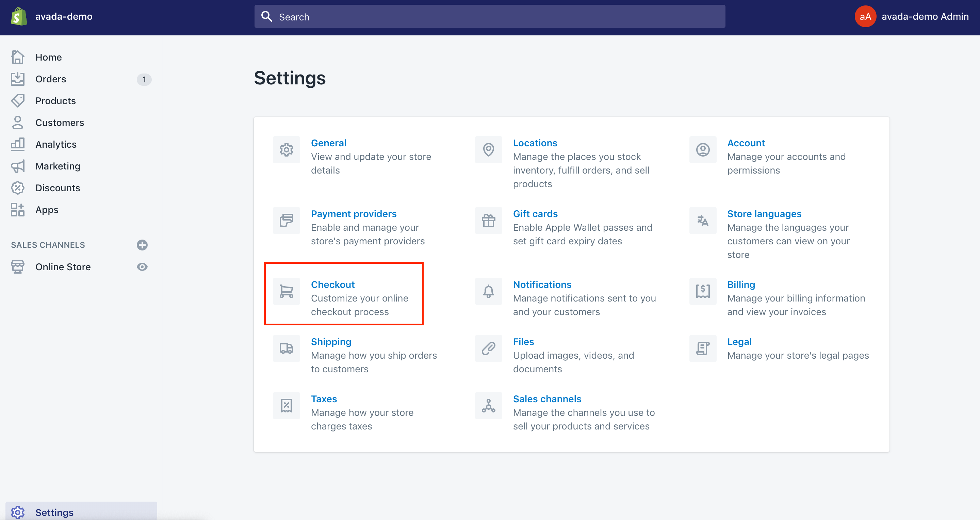Select the Home menu item
The height and width of the screenshot is (520, 980).
[49, 57]
